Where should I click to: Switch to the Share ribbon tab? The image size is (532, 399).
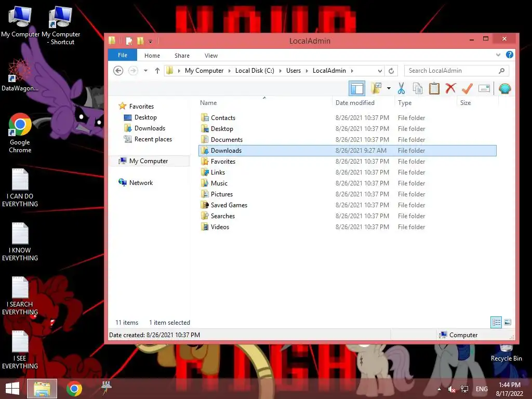tap(182, 56)
